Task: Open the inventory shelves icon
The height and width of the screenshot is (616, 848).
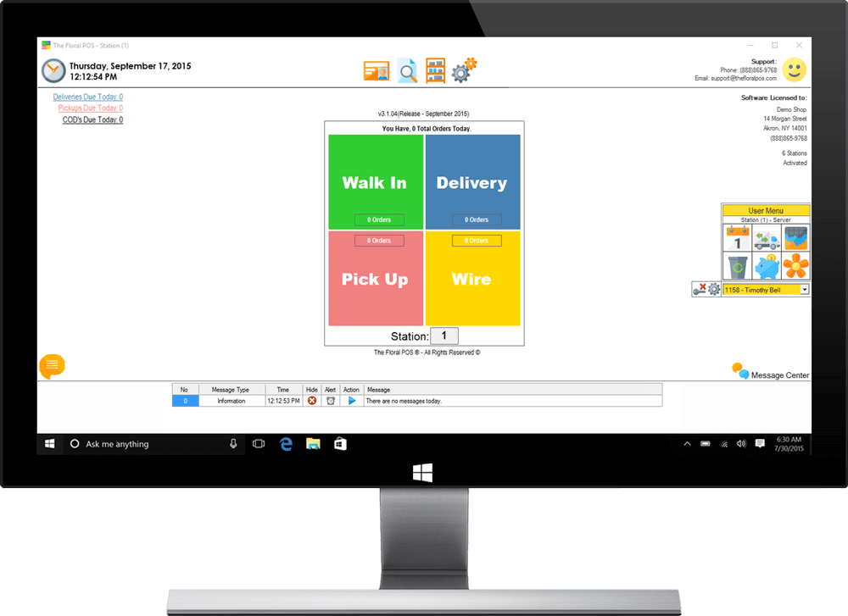Action: pos(435,71)
